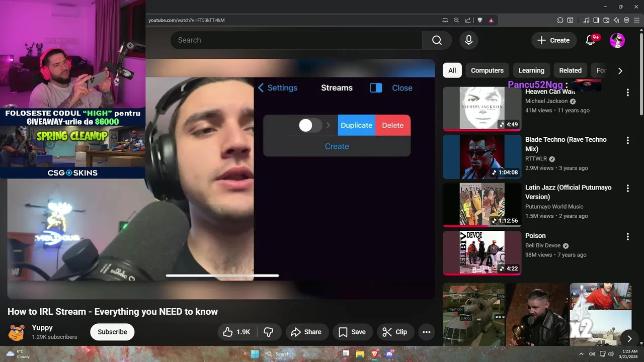The width and height of the screenshot is (644, 362).
Task: Toggle the browser sidebar panel icon
Action: pos(596,20)
